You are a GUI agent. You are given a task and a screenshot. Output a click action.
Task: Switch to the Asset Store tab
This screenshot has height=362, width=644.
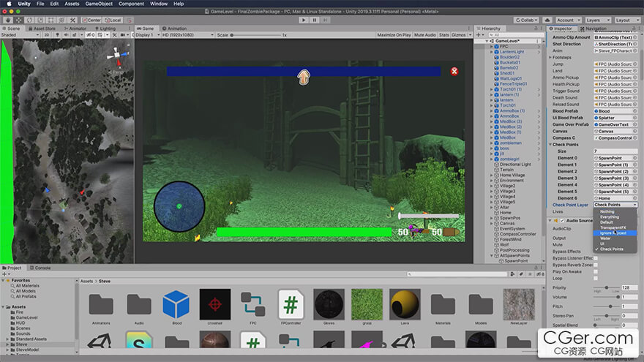click(42, 29)
